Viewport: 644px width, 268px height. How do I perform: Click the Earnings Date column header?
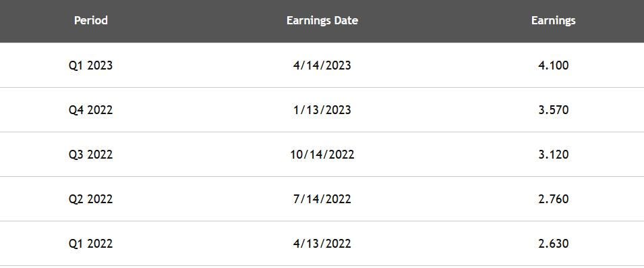tap(322, 20)
